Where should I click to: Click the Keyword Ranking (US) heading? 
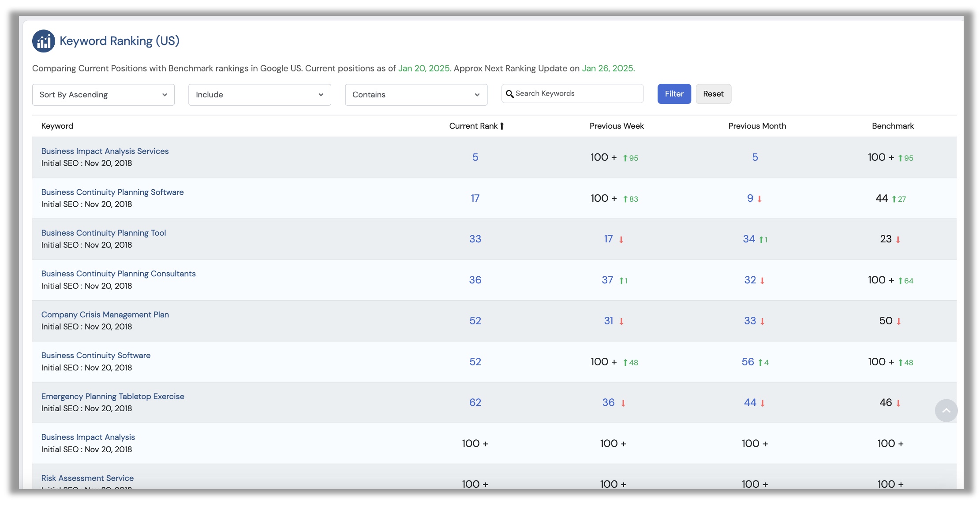tap(120, 41)
